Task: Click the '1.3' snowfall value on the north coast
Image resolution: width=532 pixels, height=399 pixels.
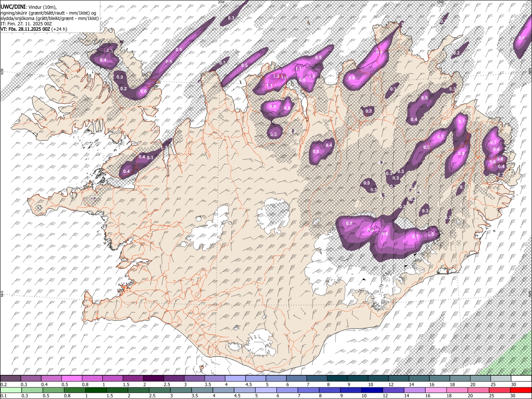Action: tap(276, 76)
